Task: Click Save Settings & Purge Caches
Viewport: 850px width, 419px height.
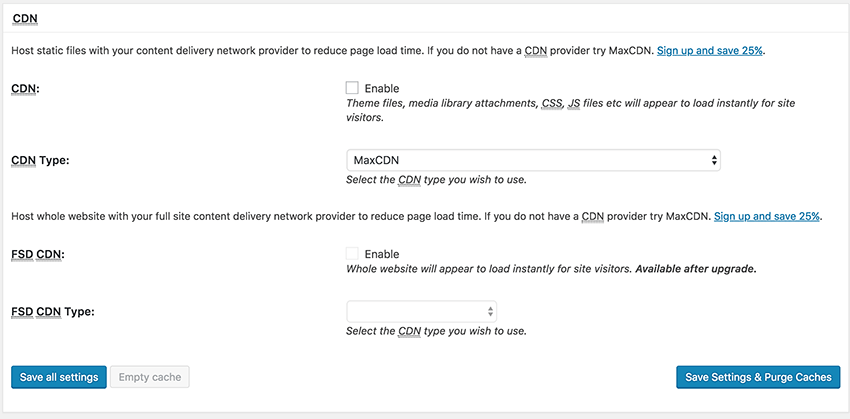Action: point(758,377)
